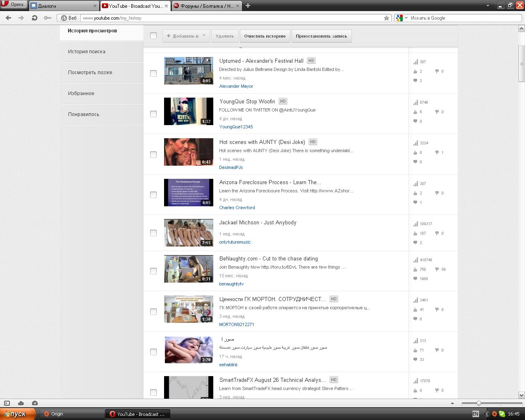This screenshot has width=525, height=420.
Task: Open a new tab with plus icon
Action: coord(248,6)
